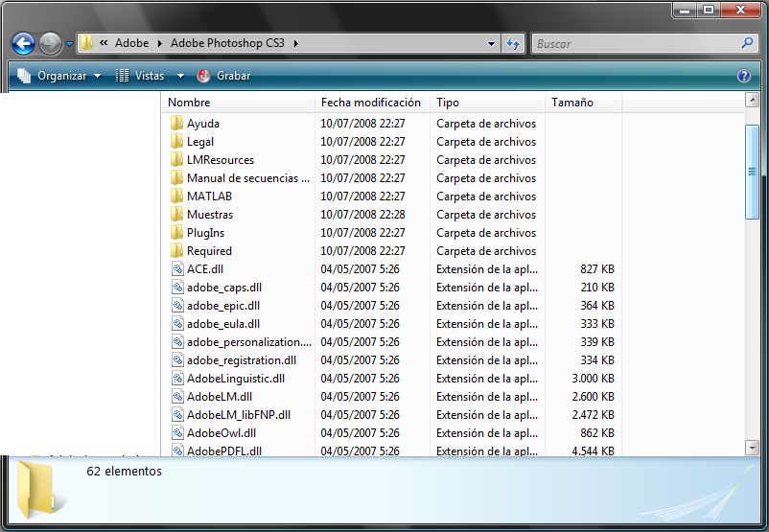The image size is (769, 532).
Task: Click the vertical scrollbar thumb
Action: pos(752,172)
